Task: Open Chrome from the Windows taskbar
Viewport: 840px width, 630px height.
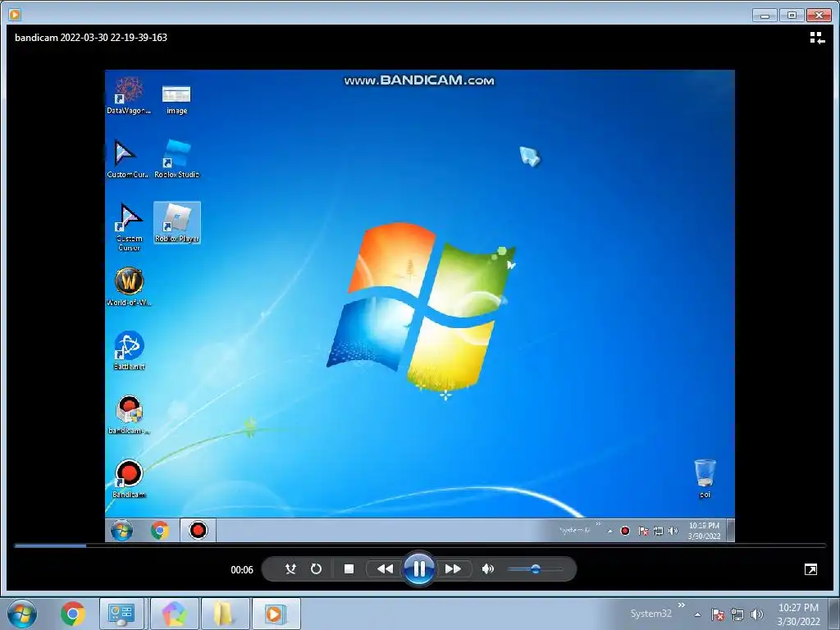Action: tap(73, 614)
